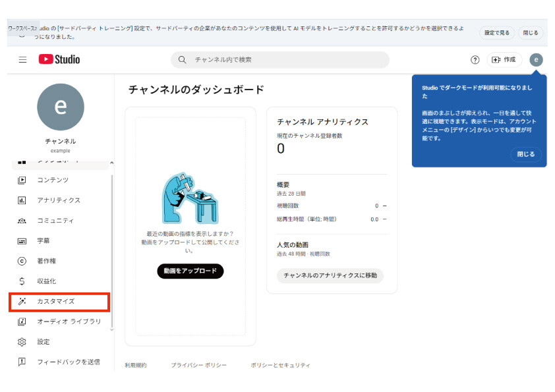Open Monetization (収益化) in sidebar
Viewport: 555px width, 392px height.
point(46,281)
